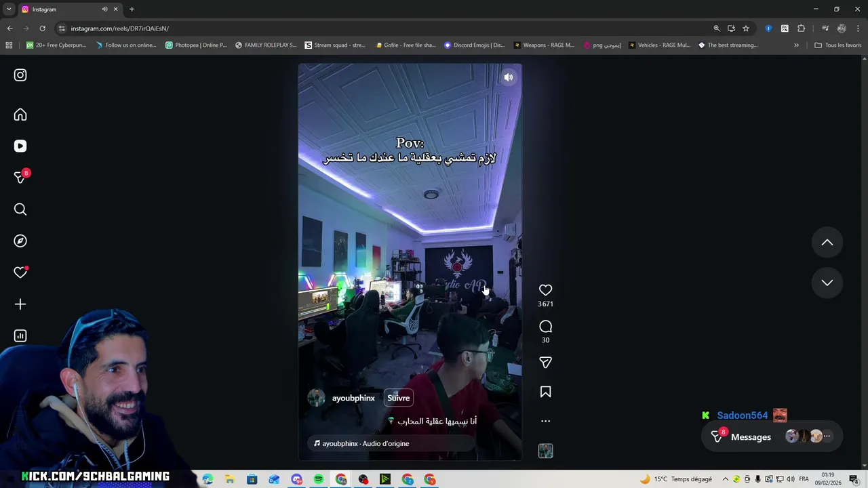The height and width of the screenshot is (488, 868).
Task: Open the notification center icon
Action: pos(854,479)
